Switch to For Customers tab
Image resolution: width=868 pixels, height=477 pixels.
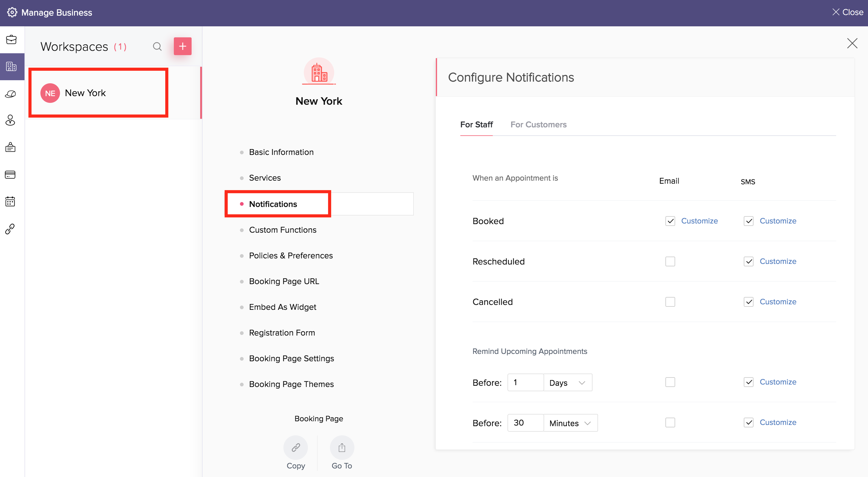coord(538,125)
